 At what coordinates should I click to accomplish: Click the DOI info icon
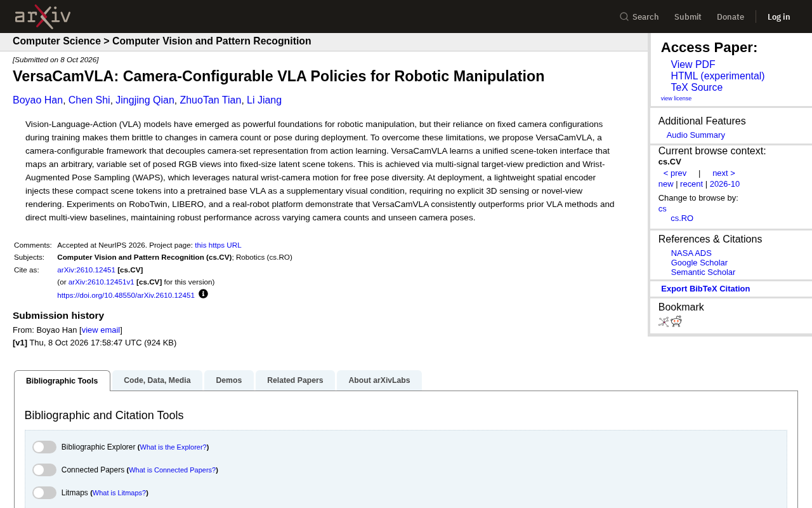pyautogui.click(x=203, y=294)
